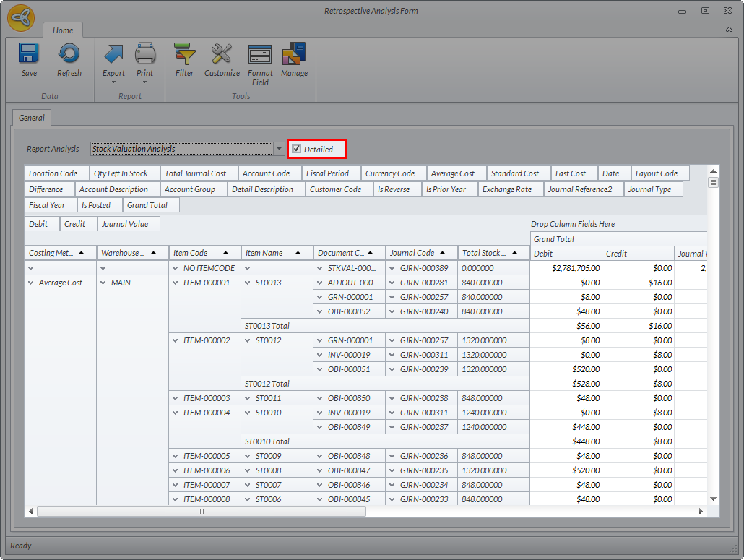The image size is (744, 560).
Task: Click the Exchange Rate field button
Action: [x=507, y=189]
